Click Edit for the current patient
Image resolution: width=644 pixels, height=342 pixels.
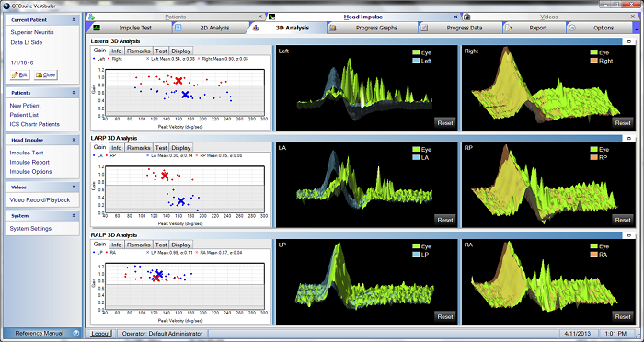point(19,75)
